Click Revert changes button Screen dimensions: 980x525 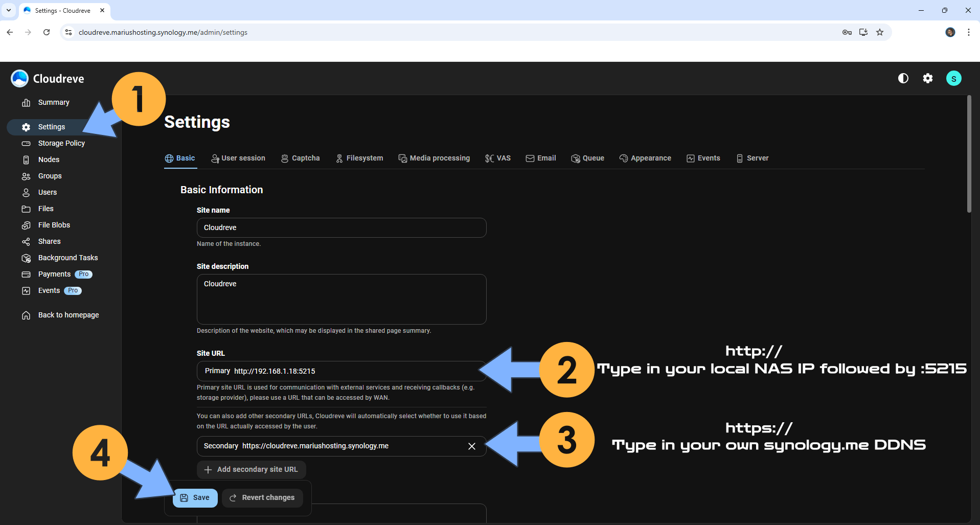(x=262, y=498)
